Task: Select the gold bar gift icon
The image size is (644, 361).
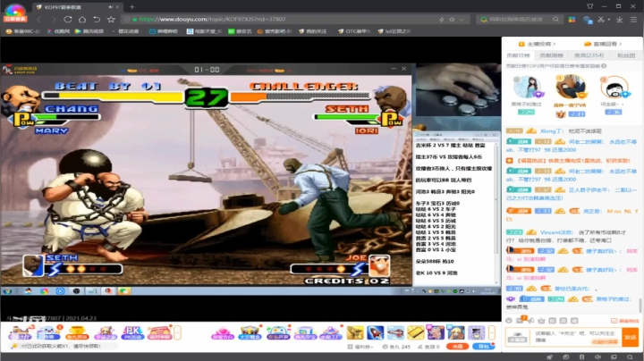Action: pyautogui.click(x=415, y=332)
